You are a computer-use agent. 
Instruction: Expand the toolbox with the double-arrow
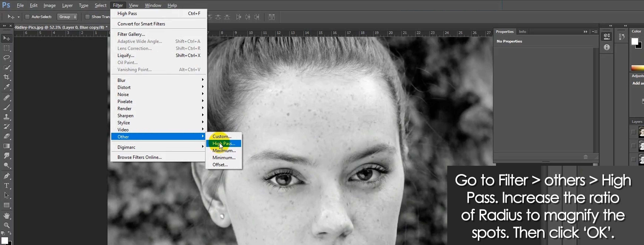[x=4, y=26]
